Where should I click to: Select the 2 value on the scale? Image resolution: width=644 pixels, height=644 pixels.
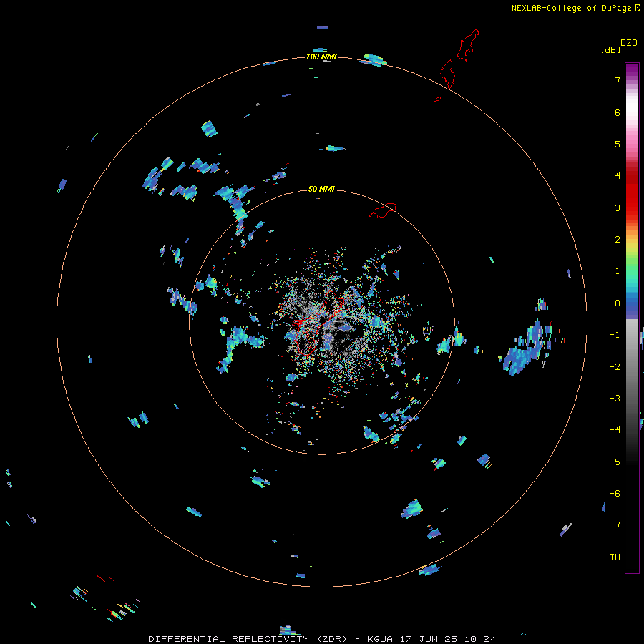(618, 240)
